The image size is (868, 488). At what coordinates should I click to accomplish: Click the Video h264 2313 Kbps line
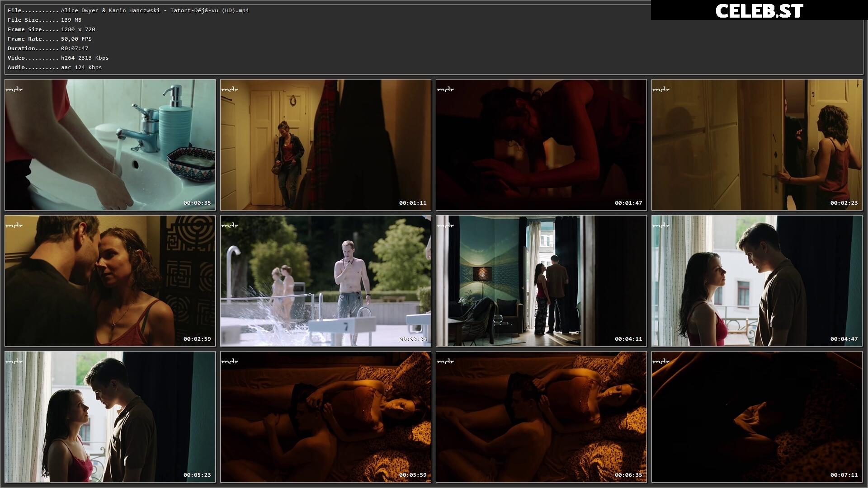click(58, 58)
